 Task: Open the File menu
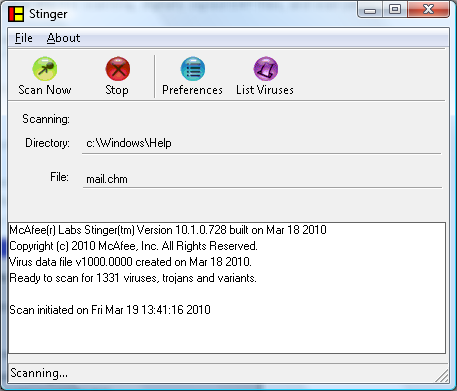[x=24, y=38]
